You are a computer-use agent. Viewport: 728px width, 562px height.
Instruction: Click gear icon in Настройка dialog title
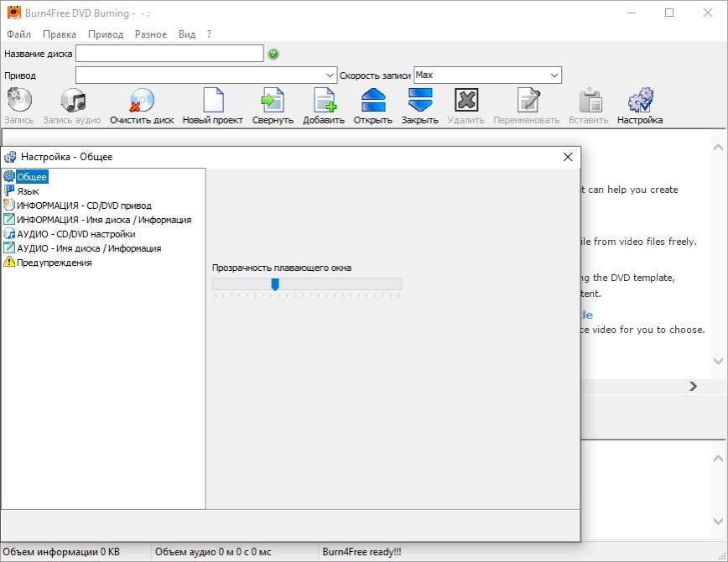point(10,157)
